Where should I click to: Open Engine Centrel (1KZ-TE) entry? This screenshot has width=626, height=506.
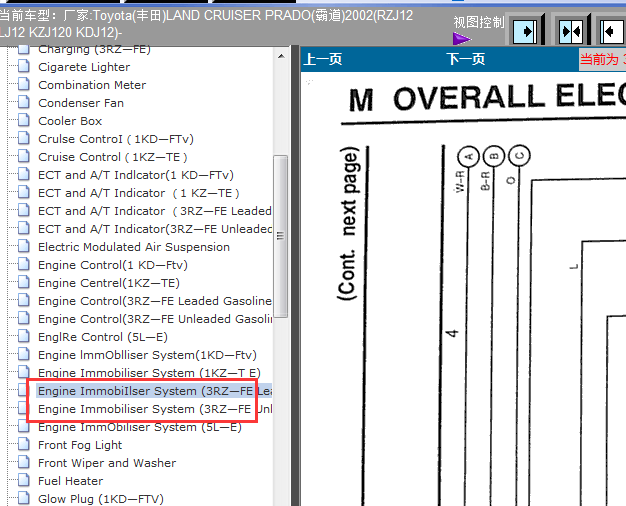pos(109,283)
